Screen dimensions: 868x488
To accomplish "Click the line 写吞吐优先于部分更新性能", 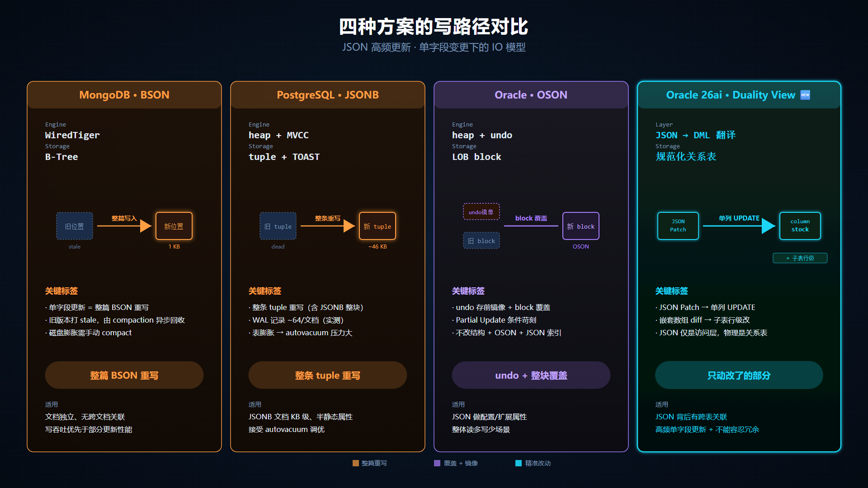I will [x=89, y=430].
